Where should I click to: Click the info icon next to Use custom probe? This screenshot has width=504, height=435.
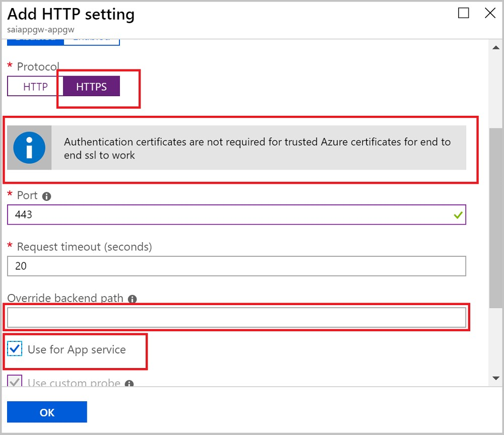pyautogui.click(x=130, y=384)
